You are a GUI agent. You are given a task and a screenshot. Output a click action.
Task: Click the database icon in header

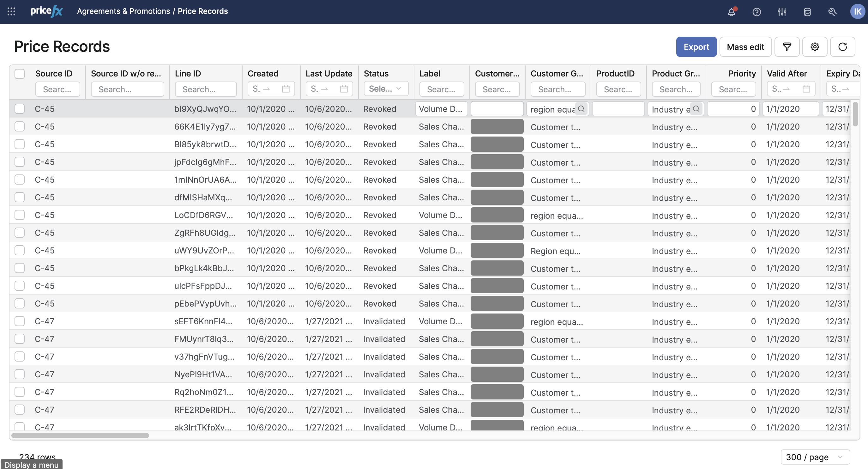[x=807, y=12]
